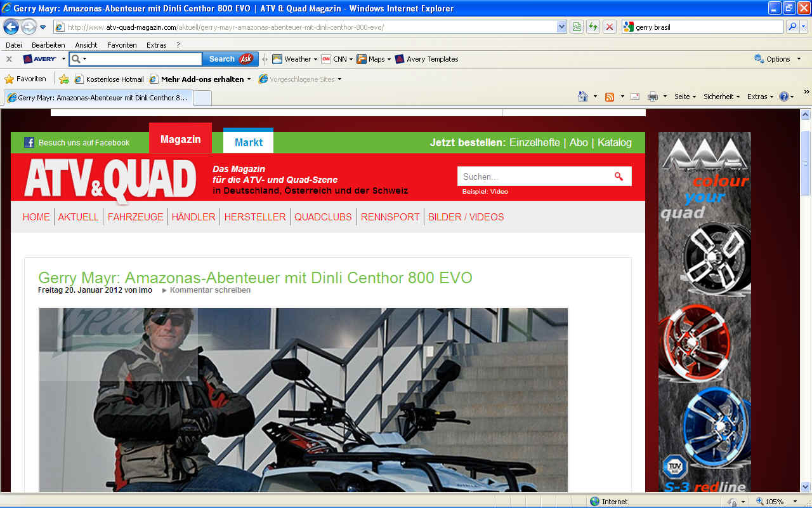812x508 pixels.
Task: Open the Ansicht menu
Action: [86, 45]
